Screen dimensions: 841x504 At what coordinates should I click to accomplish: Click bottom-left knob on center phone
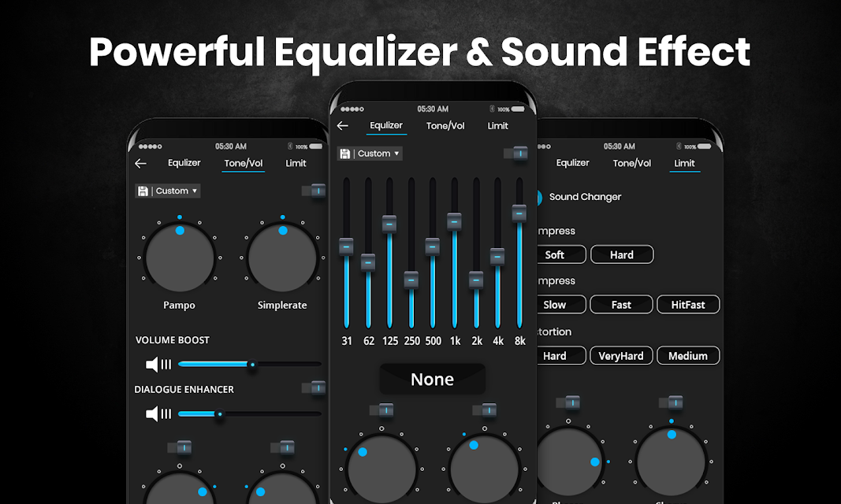click(381, 469)
